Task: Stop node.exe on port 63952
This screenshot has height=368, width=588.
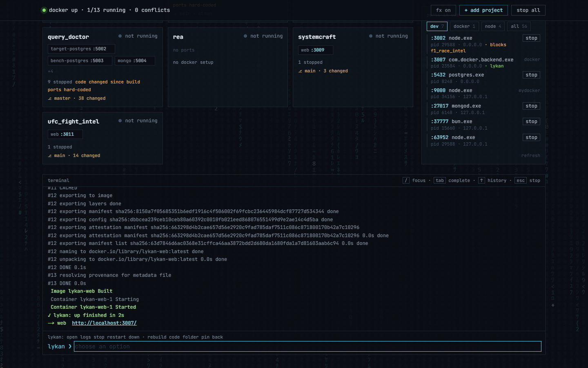Action: tap(531, 137)
